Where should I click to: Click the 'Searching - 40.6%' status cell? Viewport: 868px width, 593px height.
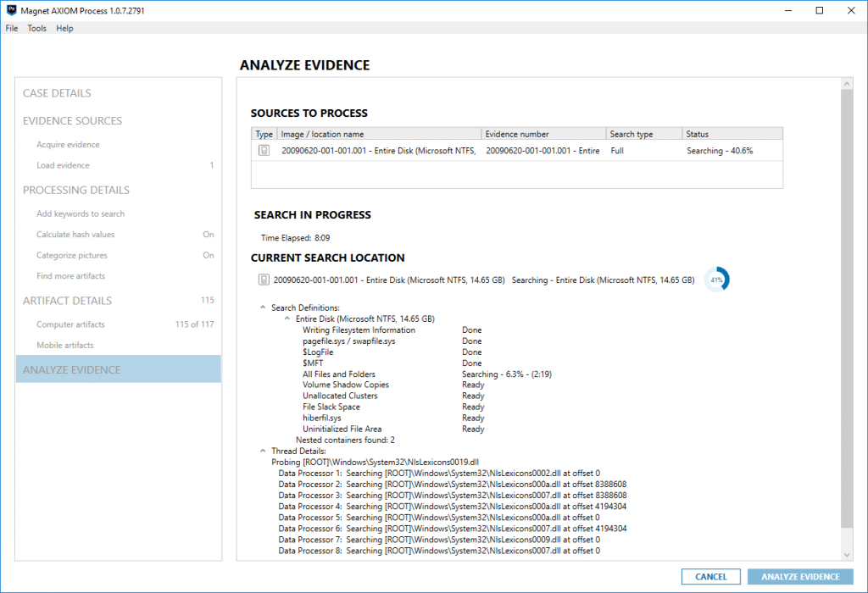[x=720, y=151]
